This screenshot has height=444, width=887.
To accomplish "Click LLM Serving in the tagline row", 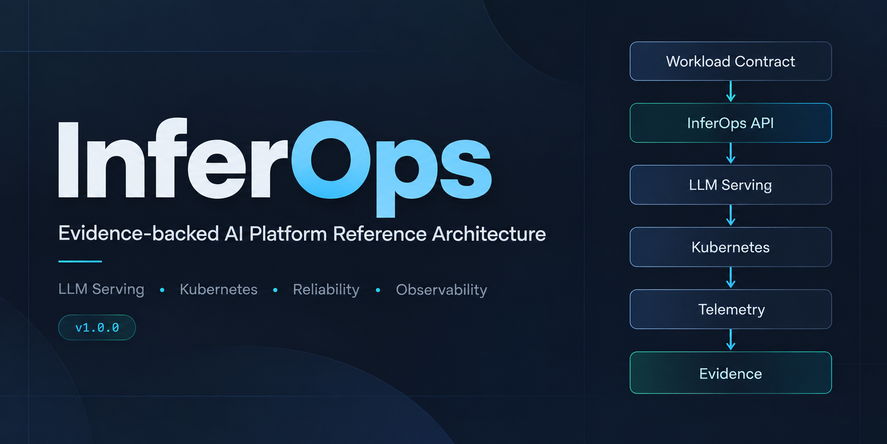I will coord(101,290).
